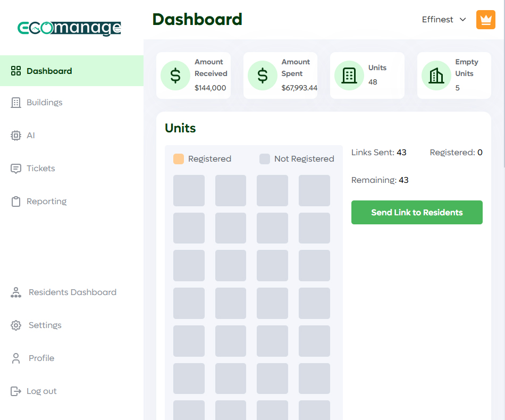Click the orange Registered legend swatch
This screenshot has width=505, height=420.
point(179,159)
